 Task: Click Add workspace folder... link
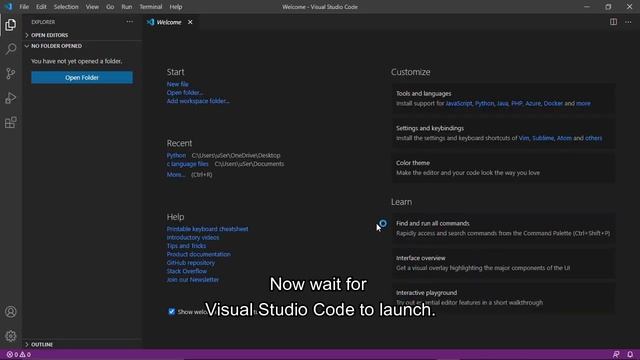pos(198,101)
